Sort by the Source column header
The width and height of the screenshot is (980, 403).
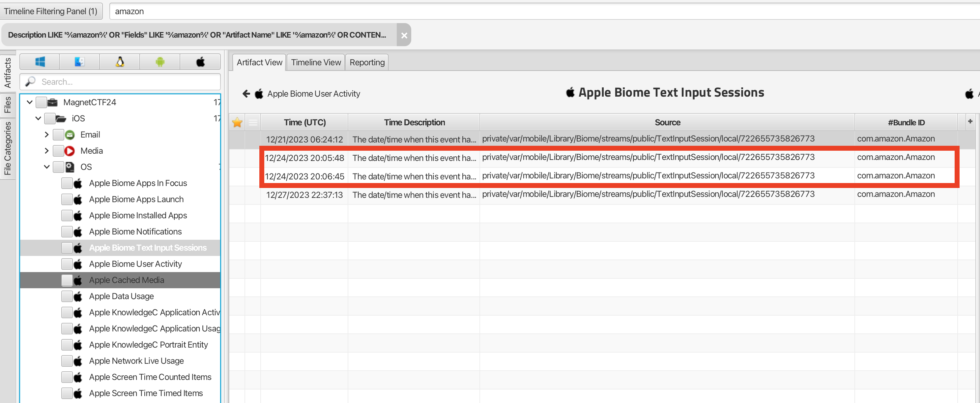coord(667,122)
